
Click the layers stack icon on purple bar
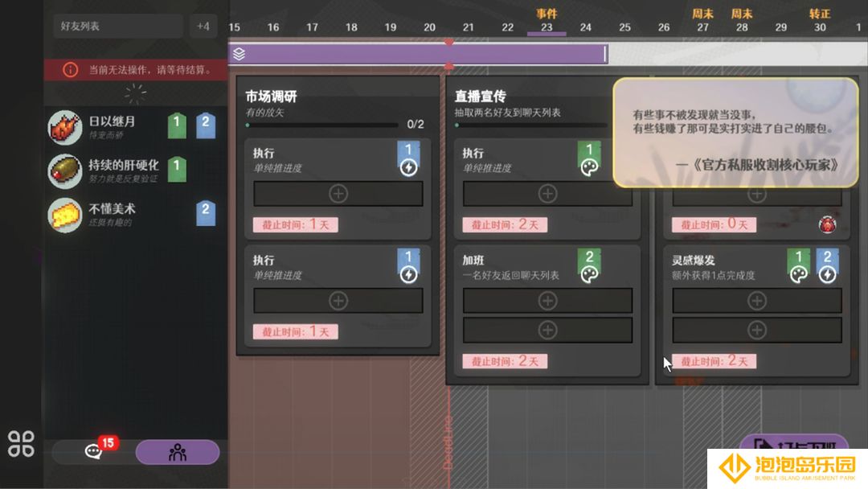(x=240, y=54)
